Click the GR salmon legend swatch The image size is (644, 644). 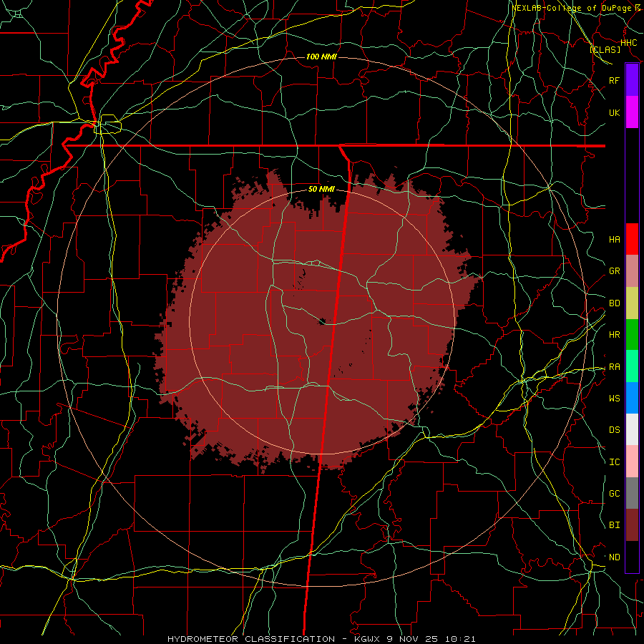tap(632, 271)
